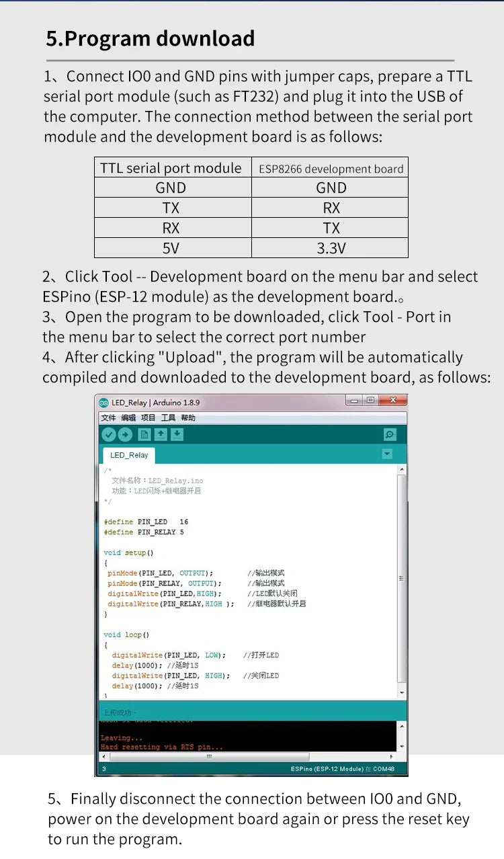Click the '5.Program download' heading

coord(151,38)
